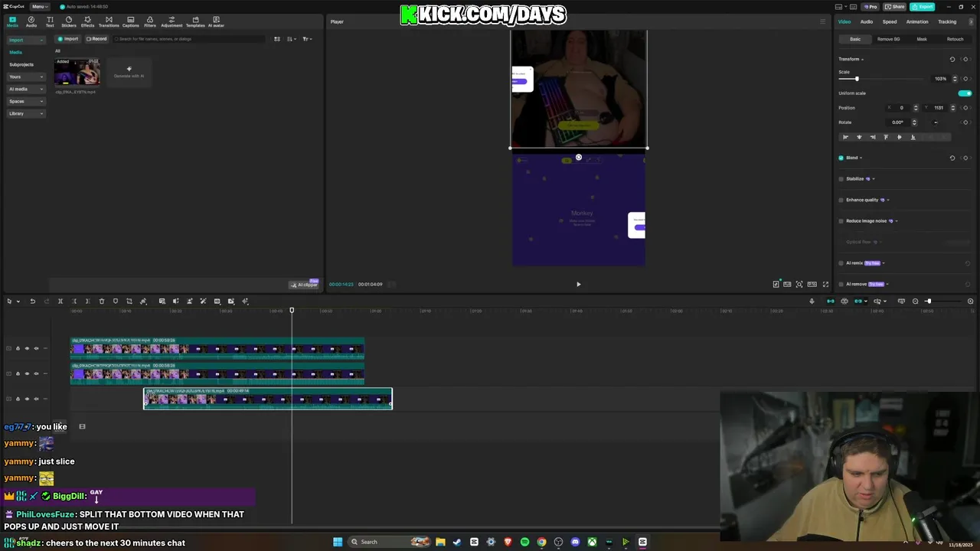Enable the Enhance quality checkbox
The height and width of the screenshot is (551, 980).
tap(841, 200)
